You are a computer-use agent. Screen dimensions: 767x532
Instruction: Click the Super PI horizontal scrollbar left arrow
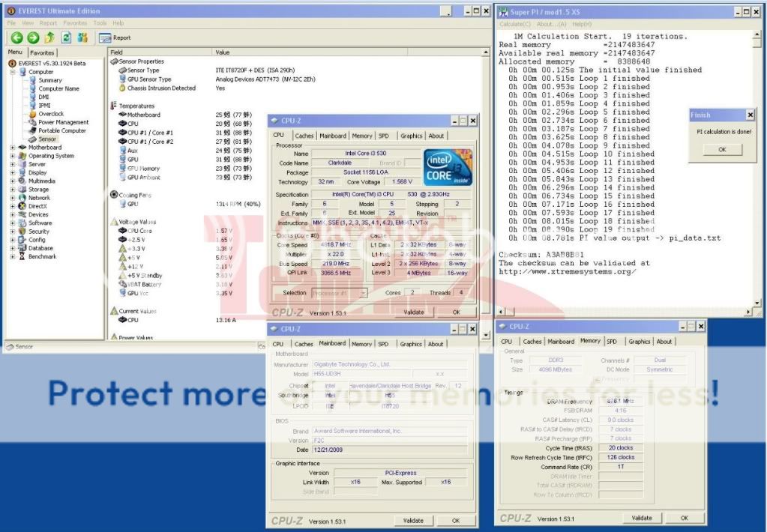[x=500, y=311]
